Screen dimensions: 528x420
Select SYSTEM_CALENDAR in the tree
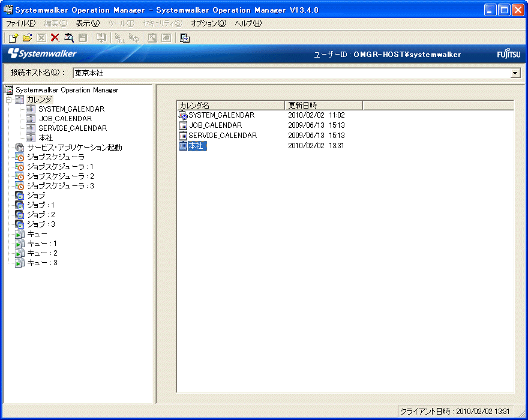coord(71,109)
